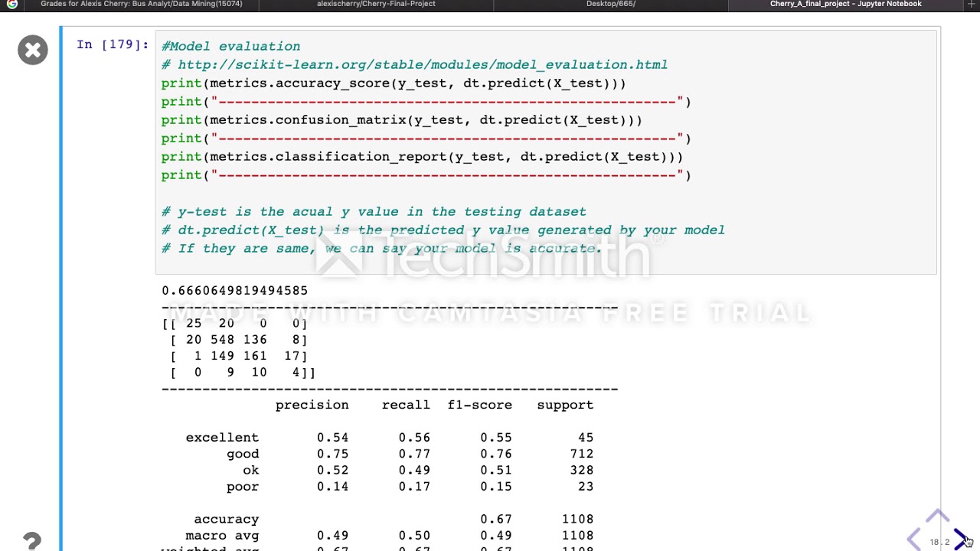The height and width of the screenshot is (551, 980).
Task: Click the 'y-test is the acual y value' comment
Action: tap(374, 212)
